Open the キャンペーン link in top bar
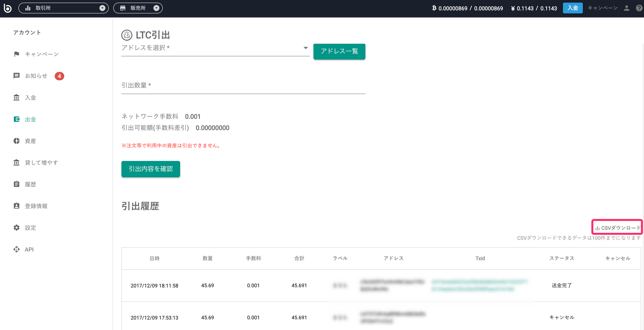 click(603, 8)
